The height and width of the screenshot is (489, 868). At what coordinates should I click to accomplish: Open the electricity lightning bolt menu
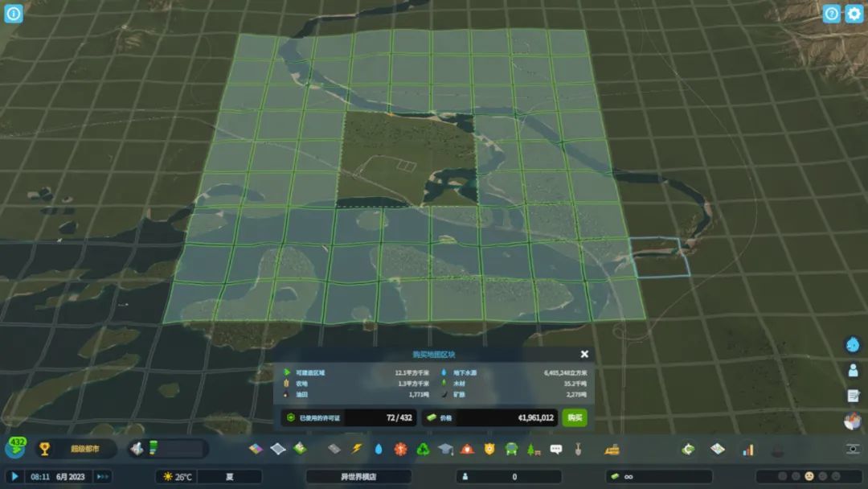point(356,449)
